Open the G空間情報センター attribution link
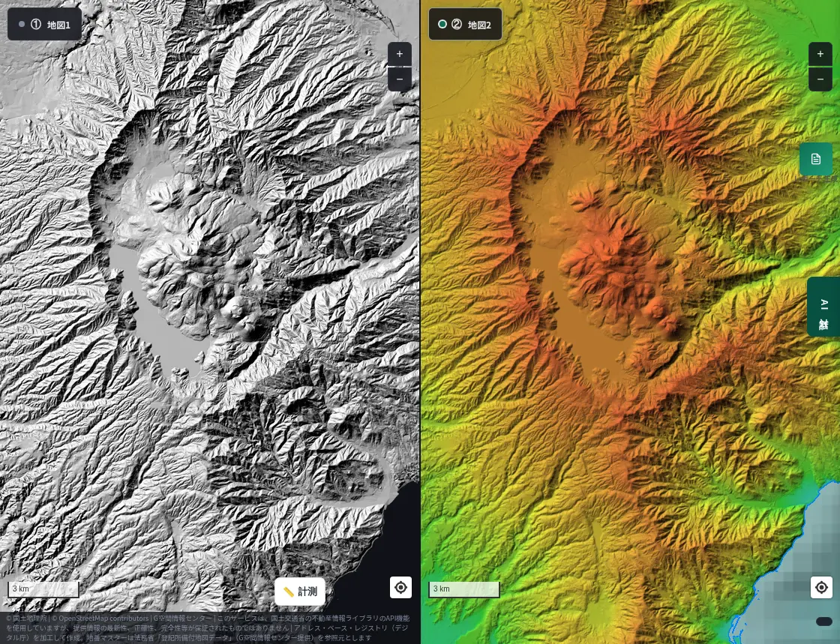 pos(182,619)
